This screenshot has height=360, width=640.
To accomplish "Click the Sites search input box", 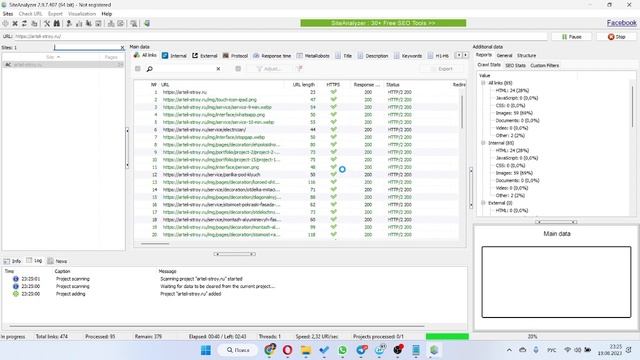I will (x=87, y=48).
